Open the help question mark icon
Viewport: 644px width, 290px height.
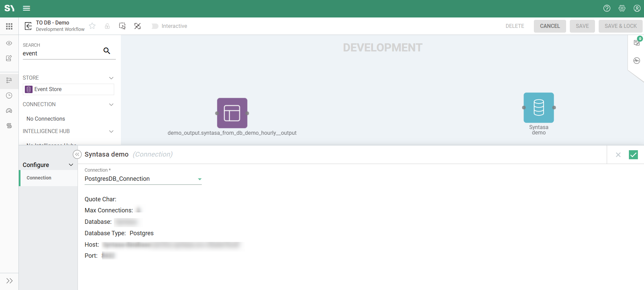[x=606, y=8]
